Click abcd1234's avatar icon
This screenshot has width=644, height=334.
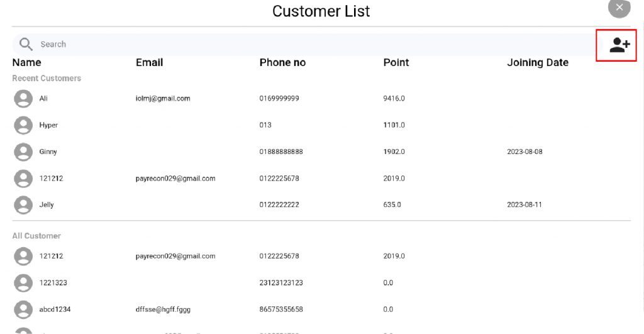23,309
